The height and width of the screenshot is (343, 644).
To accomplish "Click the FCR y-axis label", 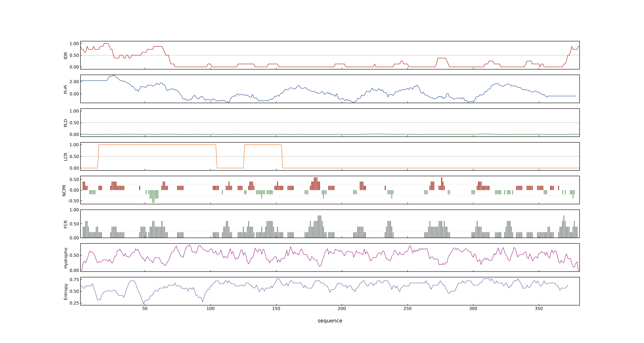I will coord(66,224).
